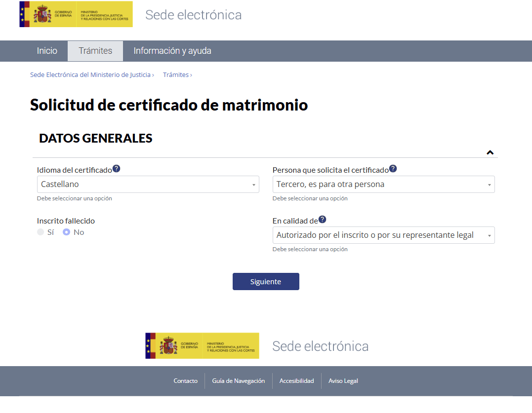Open the Información y ayuda menu

(172, 50)
